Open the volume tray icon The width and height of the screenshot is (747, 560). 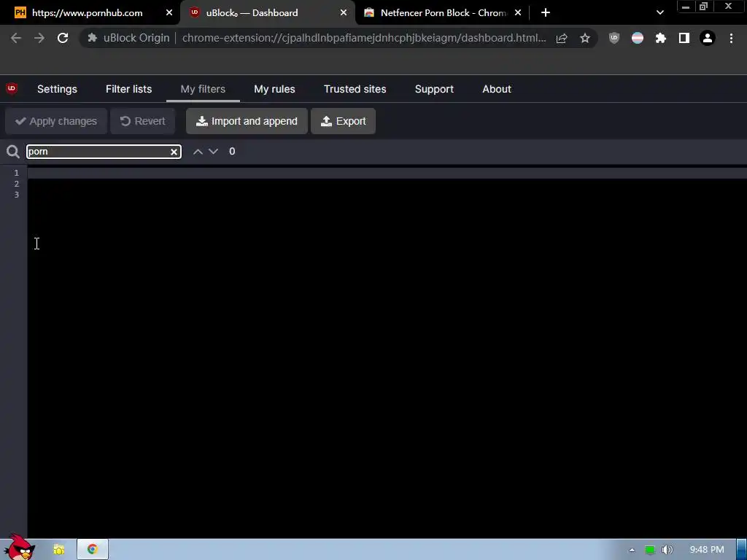point(667,550)
